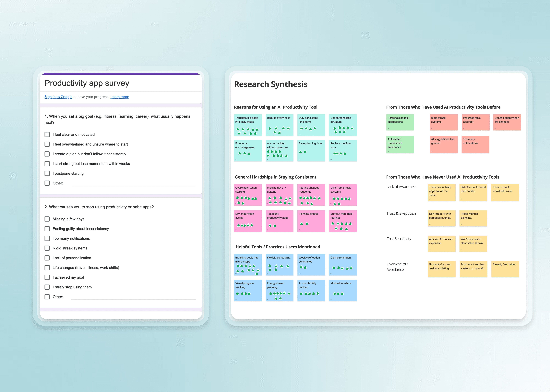Click the 'Sign in to Google' link
This screenshot has width=550, height=392.
[x=58, y=97]
